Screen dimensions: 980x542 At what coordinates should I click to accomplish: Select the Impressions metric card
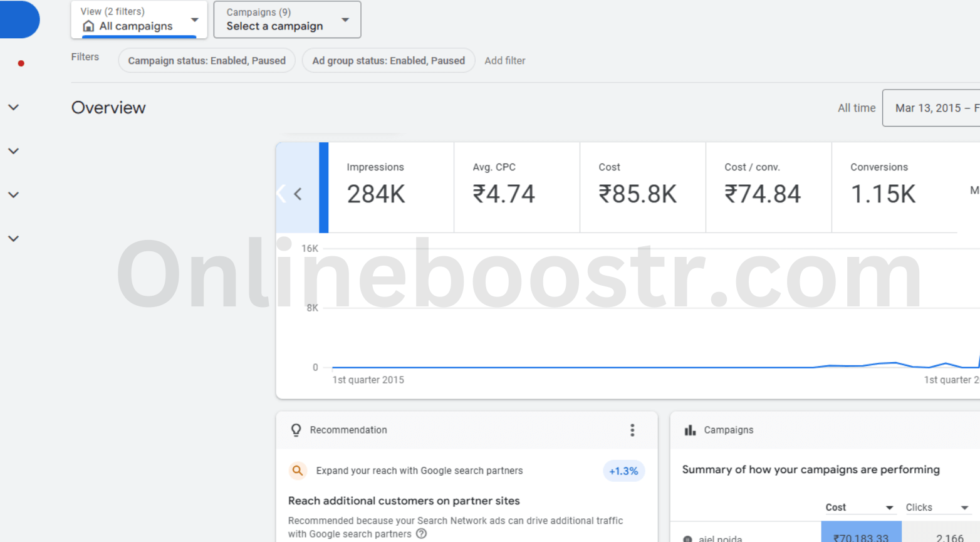point(391,187)
